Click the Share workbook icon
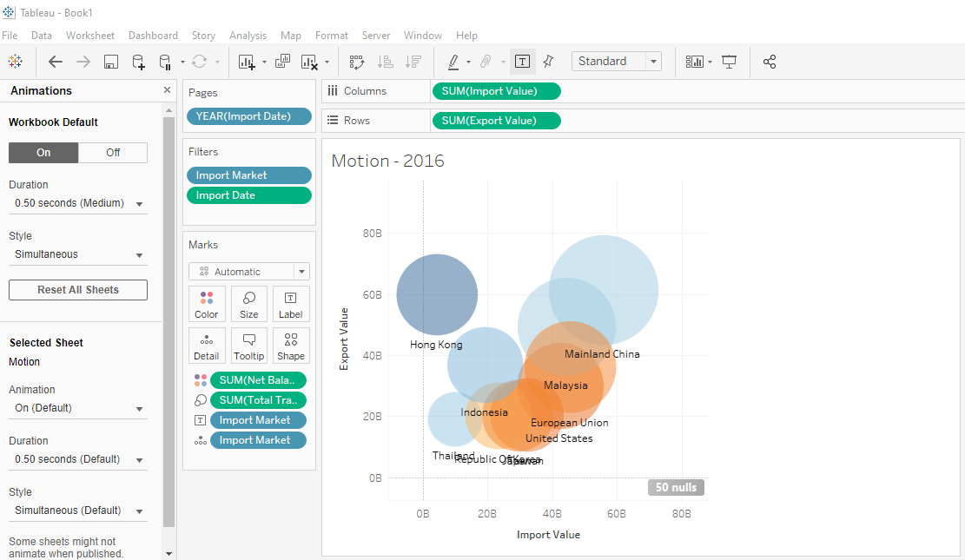Image resolution: width=965 pixels, height=560 pixels. click(x=769, y=62)
